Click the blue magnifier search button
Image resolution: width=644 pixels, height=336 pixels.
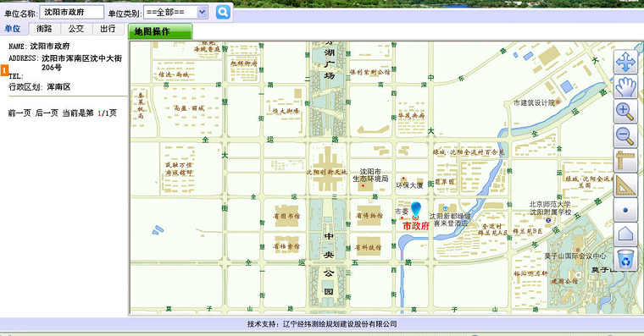pos(223,13)
